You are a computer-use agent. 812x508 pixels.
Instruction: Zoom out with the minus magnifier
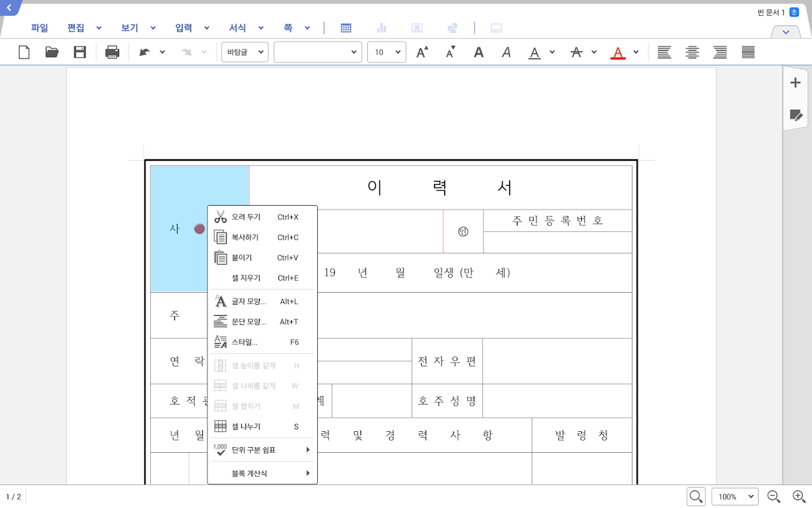pyautogui.click(x=773, y=497)
